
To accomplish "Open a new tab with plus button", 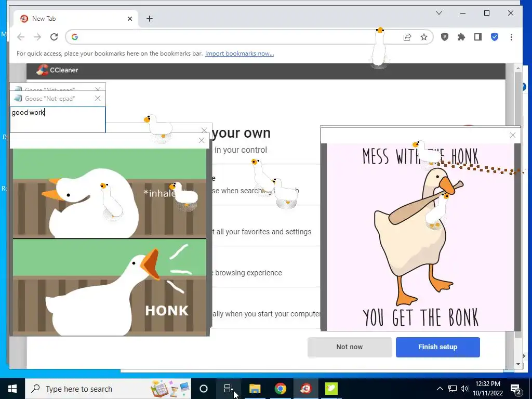I will (x=150, y=19).
